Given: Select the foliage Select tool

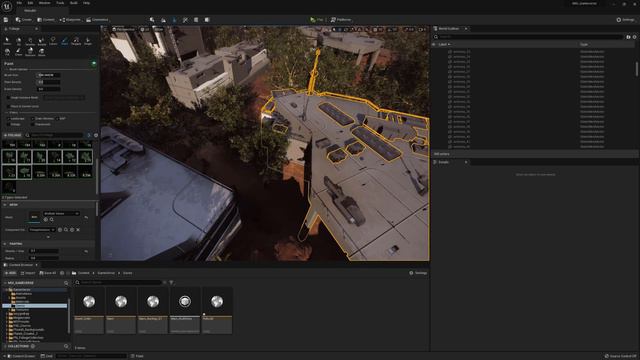Looking at the screenshot, I should [x=7, y=41].
